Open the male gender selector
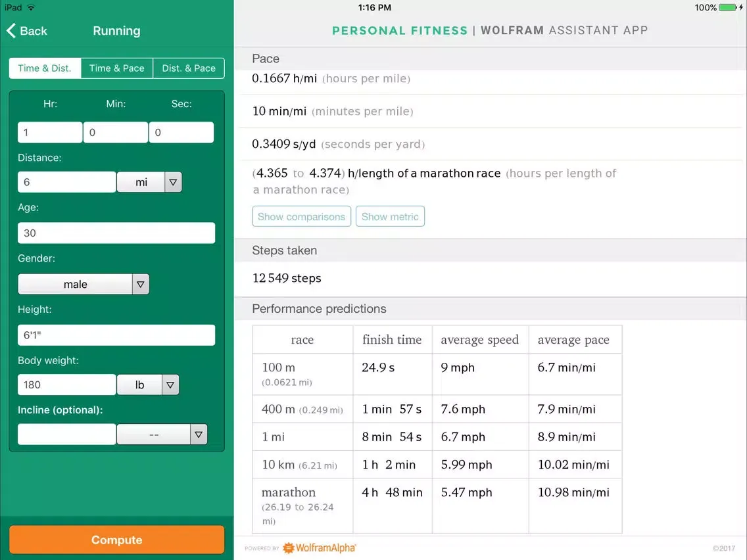Screen dimensions: 747x560 [75, 285]
